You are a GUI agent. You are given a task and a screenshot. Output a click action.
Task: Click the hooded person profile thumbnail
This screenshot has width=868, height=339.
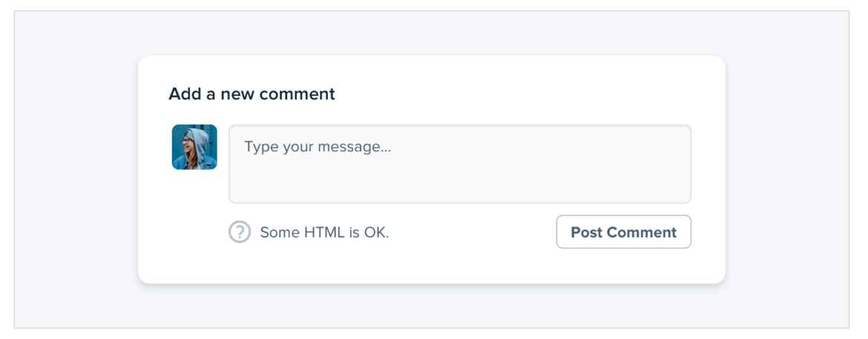(194, 147)
